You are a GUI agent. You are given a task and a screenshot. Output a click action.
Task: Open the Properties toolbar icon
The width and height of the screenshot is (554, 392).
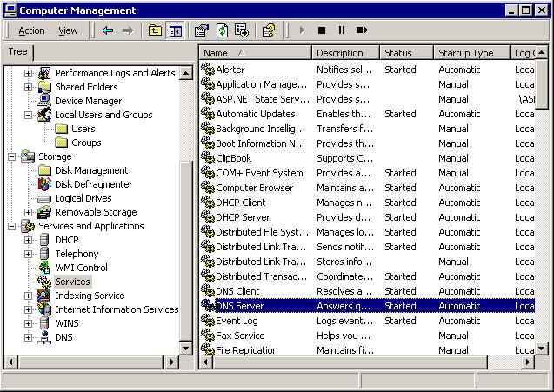[202, 30]
